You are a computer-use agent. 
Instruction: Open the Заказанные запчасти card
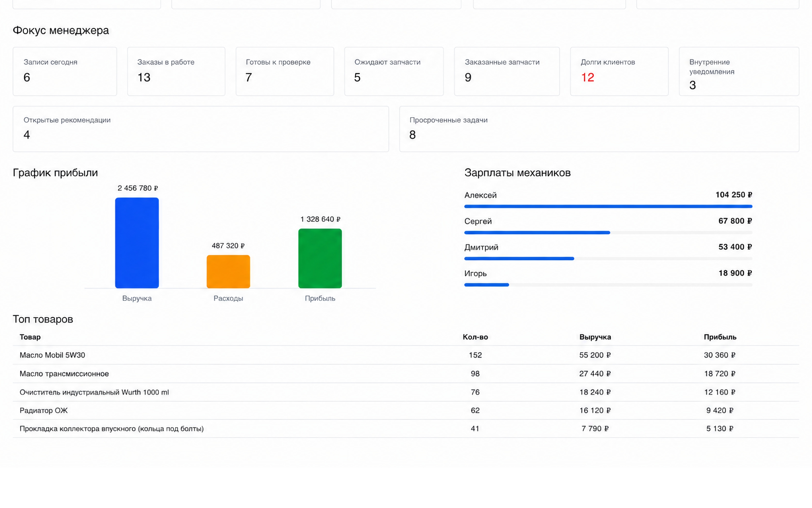point(507,71)
